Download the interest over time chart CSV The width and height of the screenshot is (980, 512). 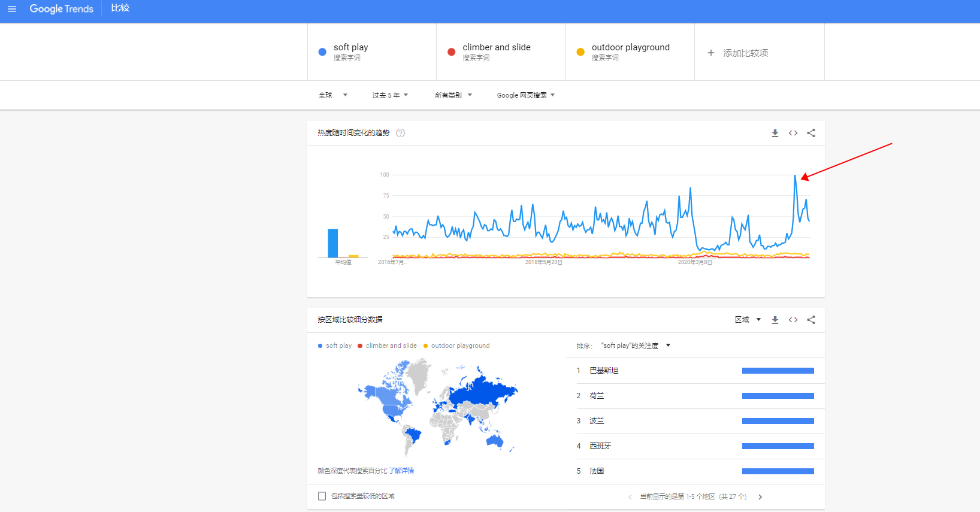(x=775, y=133)
